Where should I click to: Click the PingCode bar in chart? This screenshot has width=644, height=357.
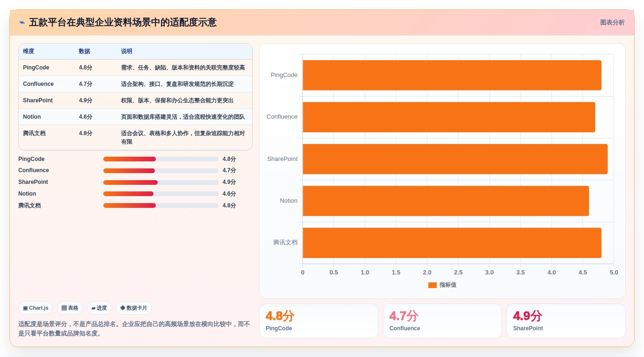point(452,75)
